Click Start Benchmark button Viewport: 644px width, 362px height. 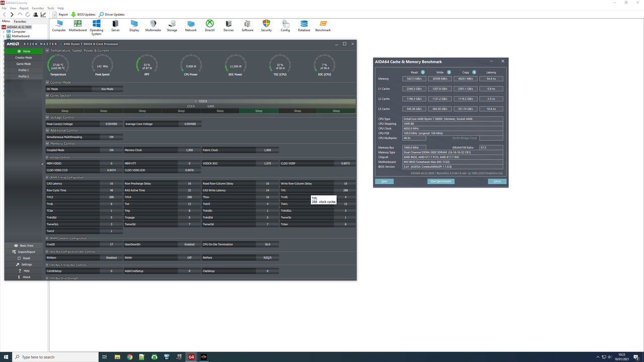(441, 181)
